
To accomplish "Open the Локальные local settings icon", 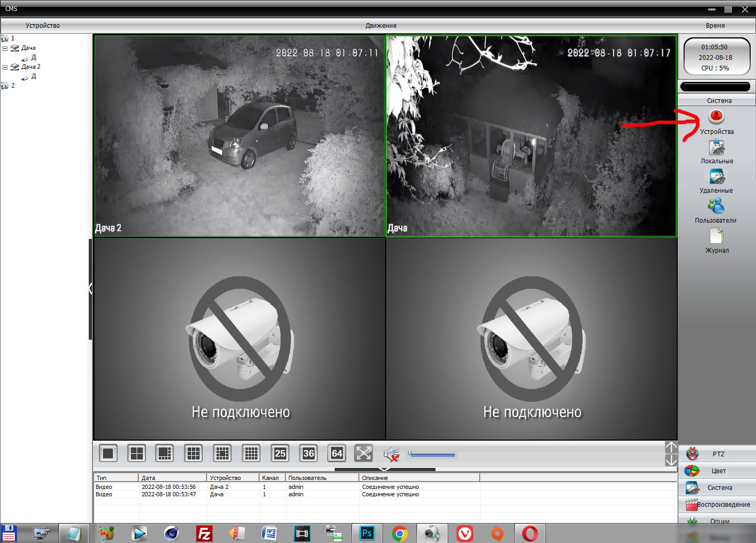I will pos(716,148).
